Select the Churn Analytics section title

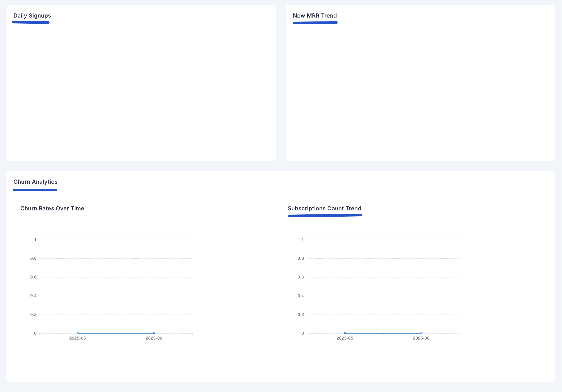35,182
